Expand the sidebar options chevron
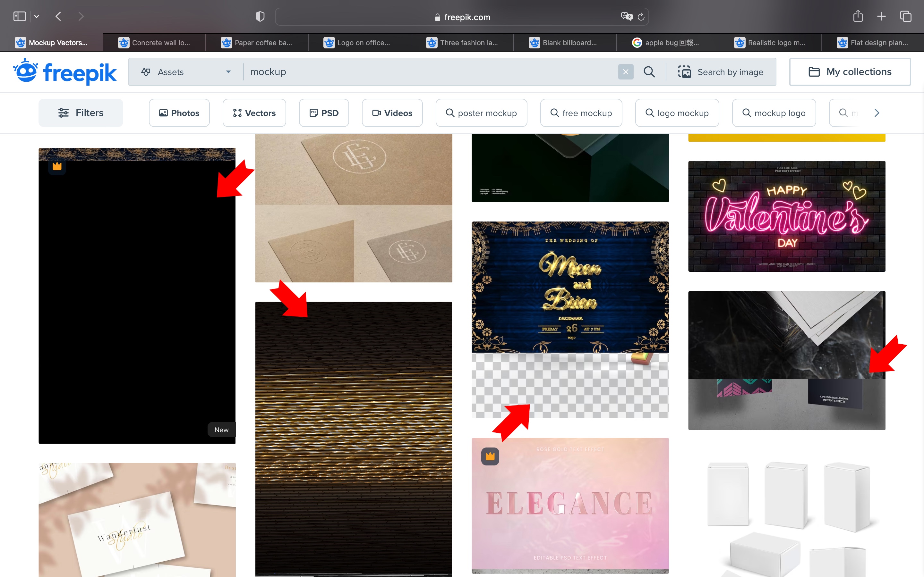Screen dimensions: 924x577 37,16
